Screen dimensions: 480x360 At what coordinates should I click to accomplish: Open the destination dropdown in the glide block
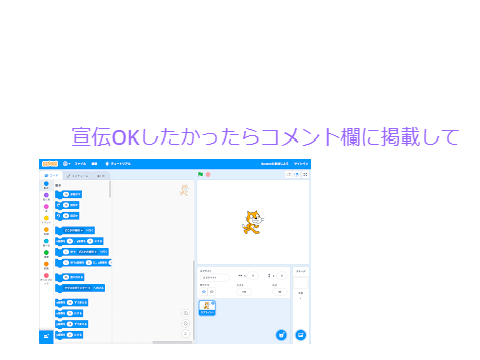click(x=87, y=252)
